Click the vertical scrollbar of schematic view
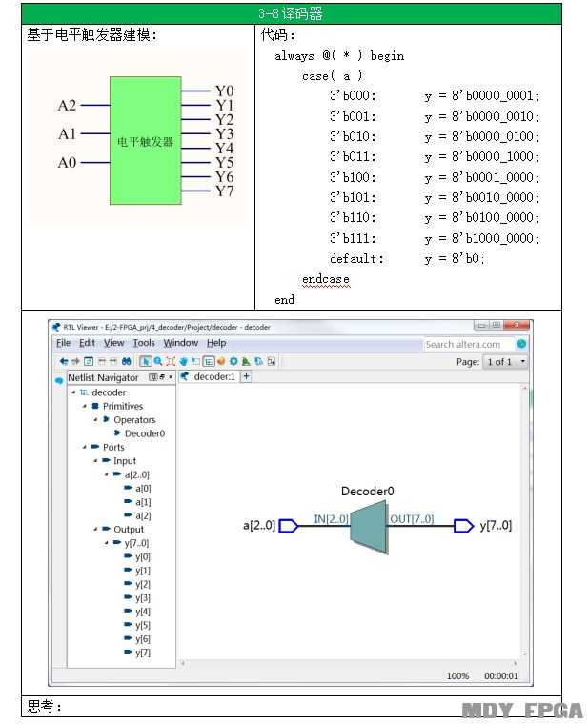This screenshot has height=724, width=588. click(x=524, y=522)
